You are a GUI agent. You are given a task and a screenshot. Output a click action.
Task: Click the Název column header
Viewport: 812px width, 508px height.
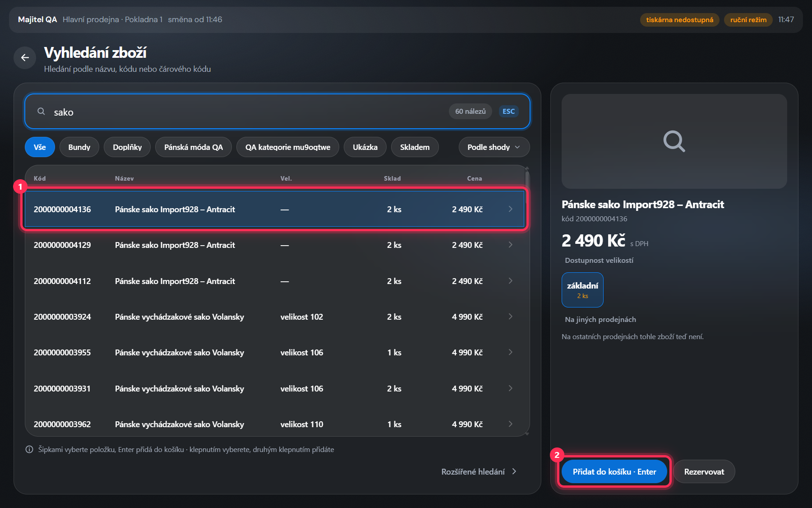[x=124, y=178]
